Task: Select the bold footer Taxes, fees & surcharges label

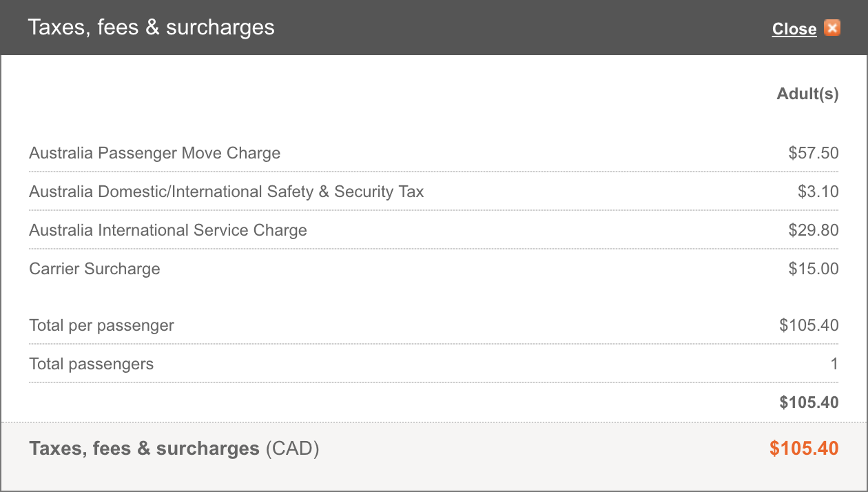Action: pyautogui.click(x=144, y=449)
